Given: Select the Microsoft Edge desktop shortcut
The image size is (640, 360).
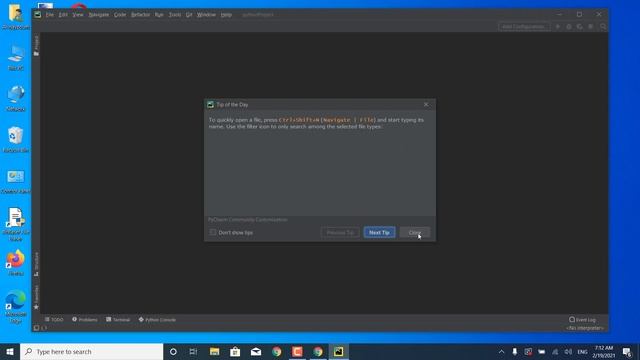Looking at the screenshot, I should point(16,307).
